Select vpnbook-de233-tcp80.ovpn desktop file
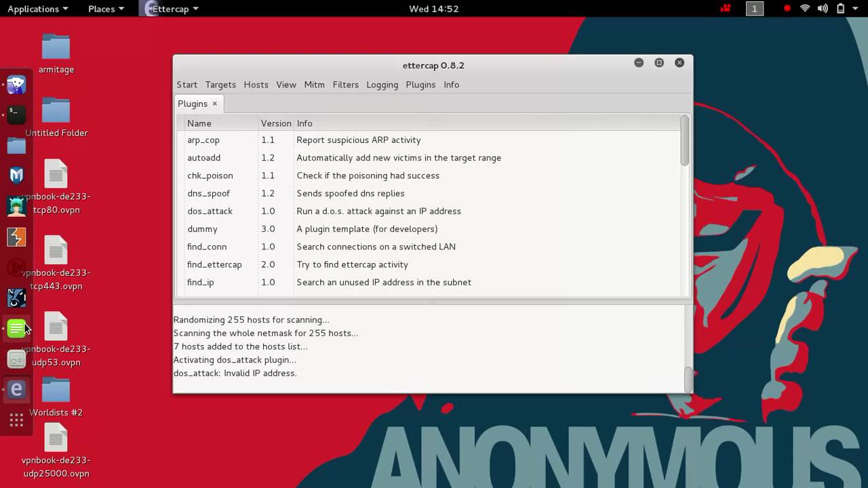The image size is (868, 488). pos(56,187)
